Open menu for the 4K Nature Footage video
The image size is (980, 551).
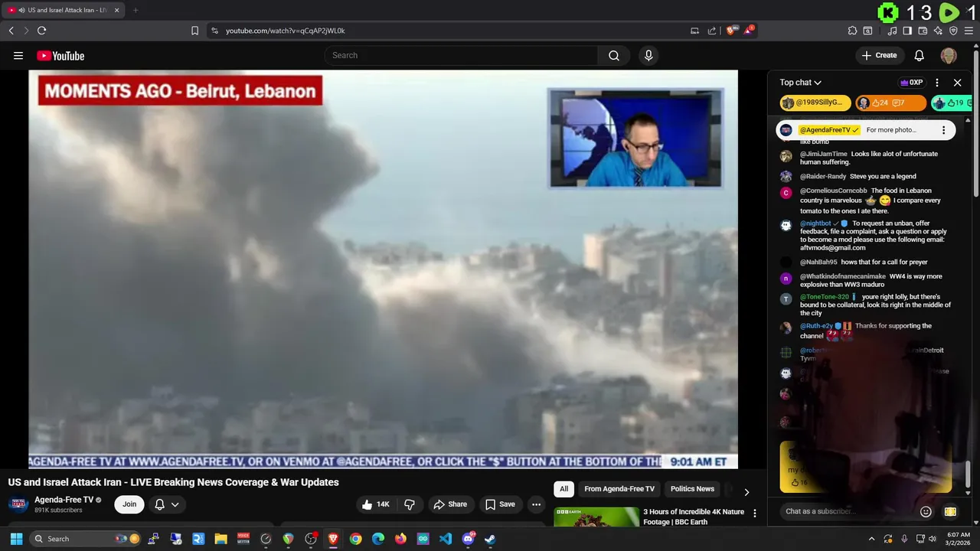pos(755,514)
